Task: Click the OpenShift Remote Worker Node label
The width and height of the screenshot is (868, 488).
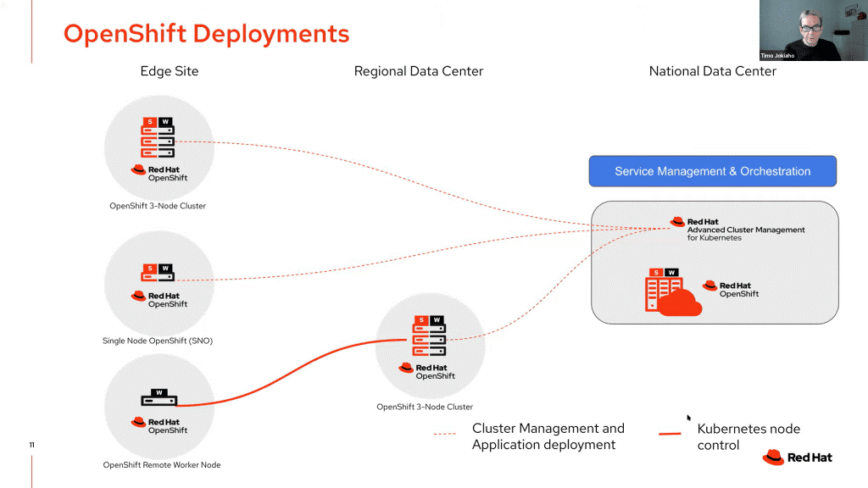Action: tap(162, 464)
